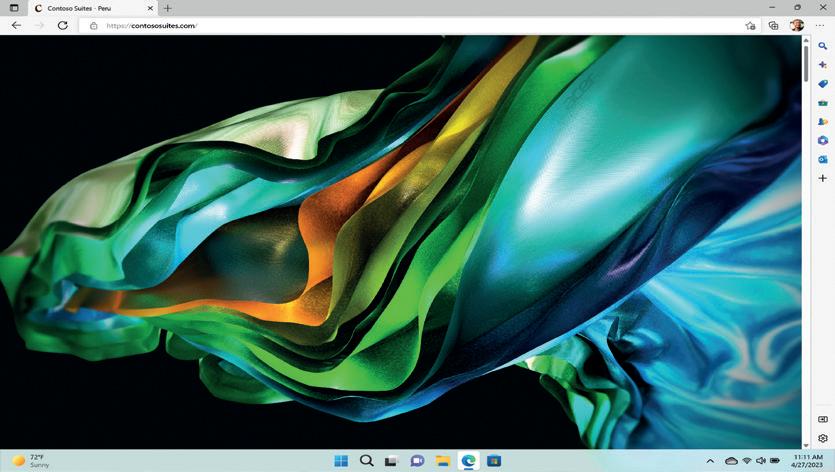Select Microsoft Edge on taskbar
Viewport: 835px width, 472px height.
tap(469, 461)
